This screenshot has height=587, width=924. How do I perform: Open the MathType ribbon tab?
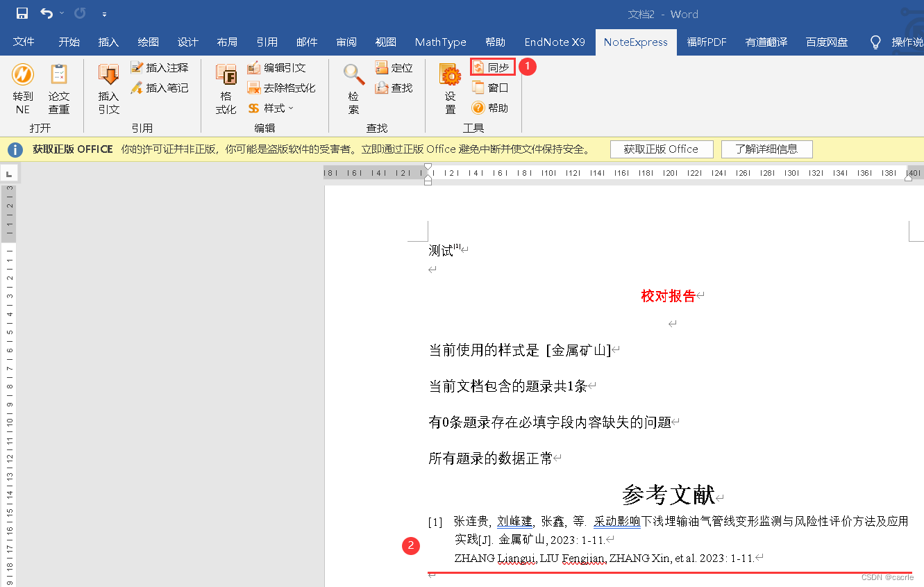[x=440, y=42]
